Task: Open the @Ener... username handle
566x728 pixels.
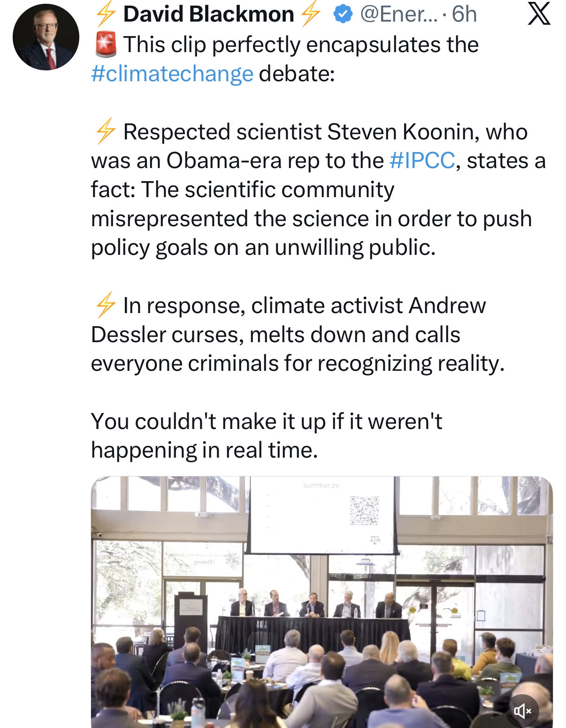Action: 398,14
